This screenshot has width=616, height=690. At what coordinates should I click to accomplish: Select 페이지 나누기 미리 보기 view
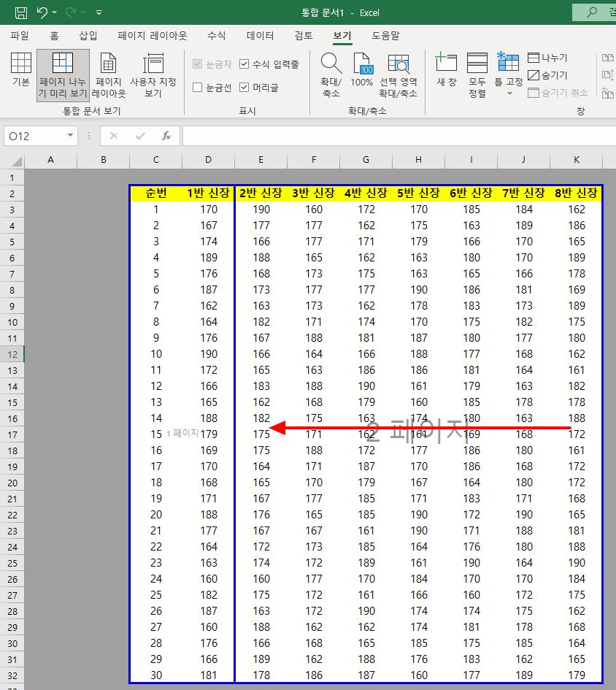[x=63, y=75]
